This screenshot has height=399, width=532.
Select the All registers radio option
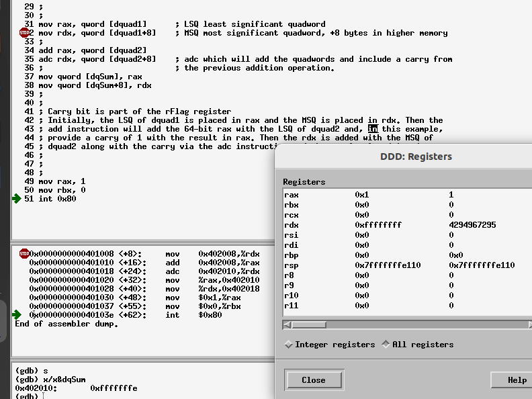coord(417,345)
